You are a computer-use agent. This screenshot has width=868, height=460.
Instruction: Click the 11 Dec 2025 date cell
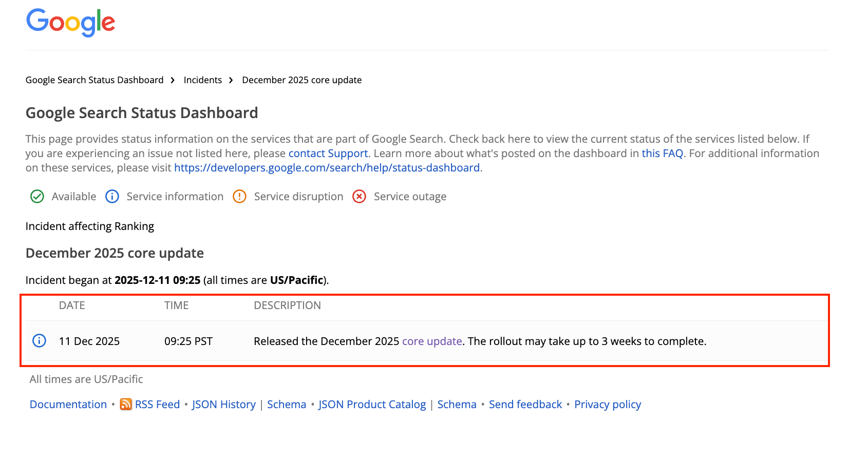[x=89, y=341]
